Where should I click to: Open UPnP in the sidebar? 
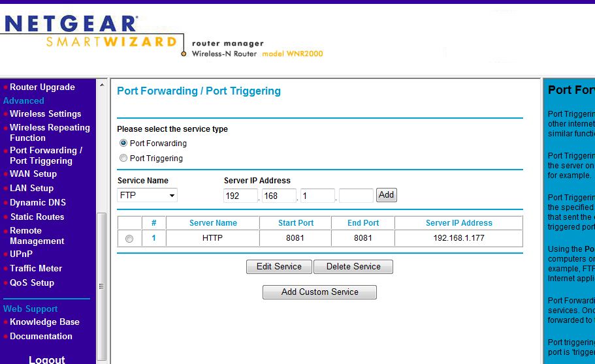click(21, 254)
